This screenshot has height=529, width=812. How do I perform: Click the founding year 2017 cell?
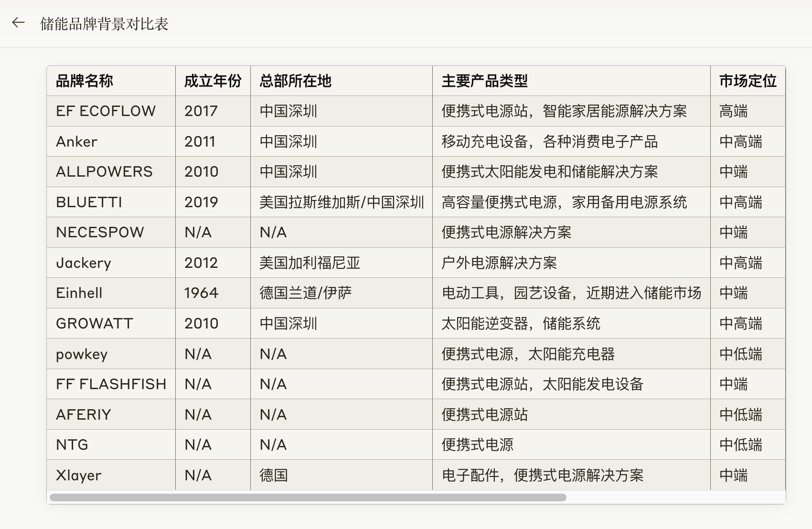coord(213,111)
